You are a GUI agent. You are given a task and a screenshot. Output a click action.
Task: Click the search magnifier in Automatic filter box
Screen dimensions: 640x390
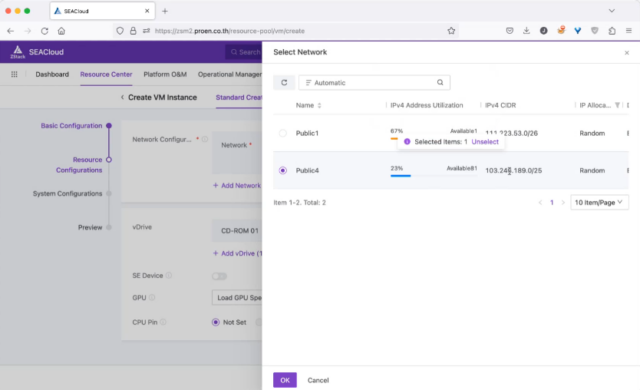(x=440, y=82)
